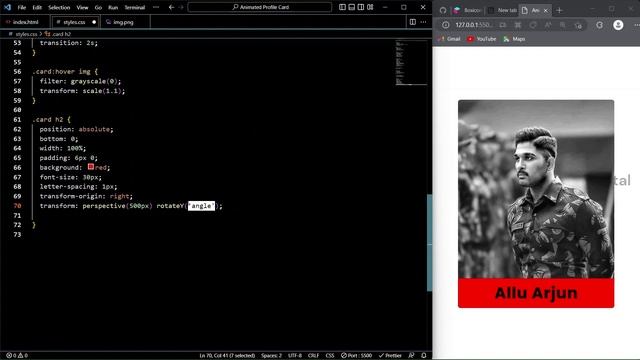The height and width of the screenshot is (360, 640).
Task: Open the Selection menu
Action: click(59, 7)
